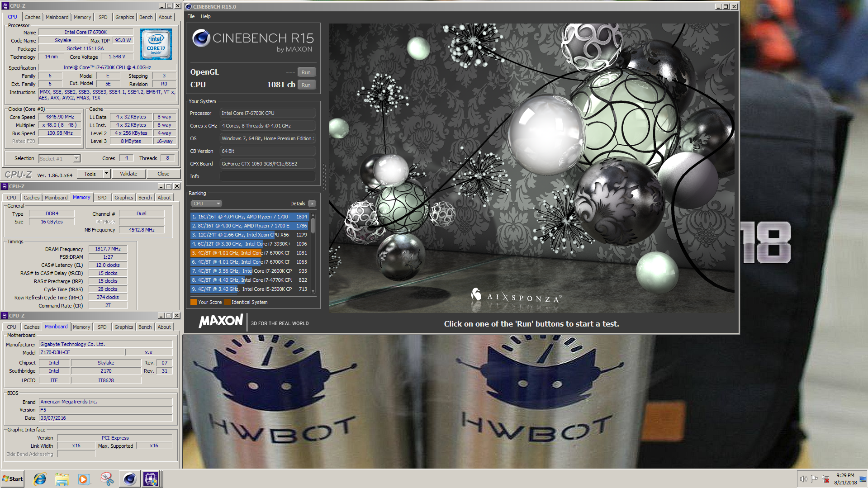
Task: Click the Cinebench R15 logo sphere
Action: coord(201,38)
